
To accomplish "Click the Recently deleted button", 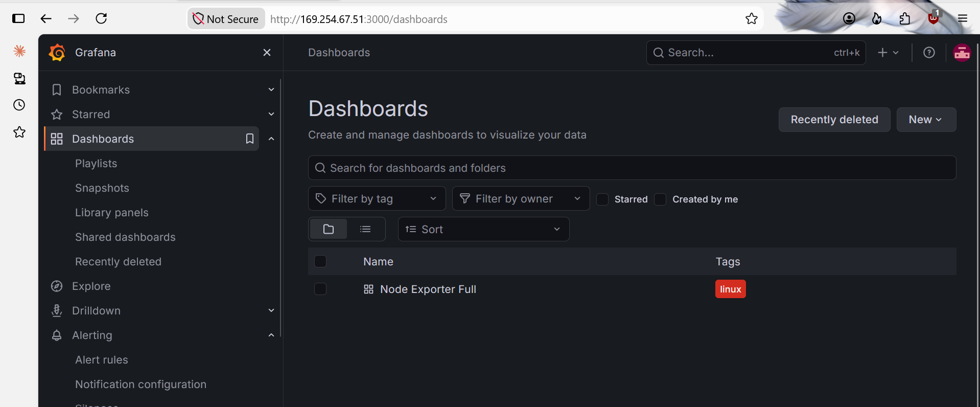I will (x=834, y=120).
